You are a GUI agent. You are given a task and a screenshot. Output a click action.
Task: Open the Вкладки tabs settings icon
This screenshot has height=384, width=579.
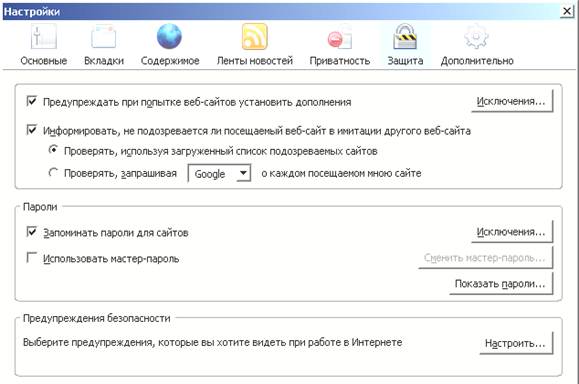pos(104,36)
